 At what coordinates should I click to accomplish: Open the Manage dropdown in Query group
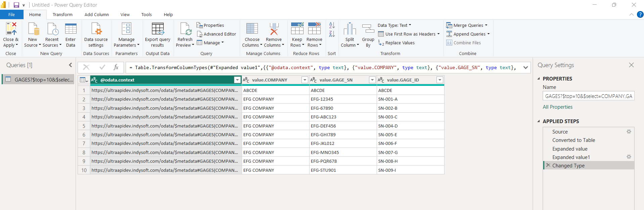(x=210, y=43)
